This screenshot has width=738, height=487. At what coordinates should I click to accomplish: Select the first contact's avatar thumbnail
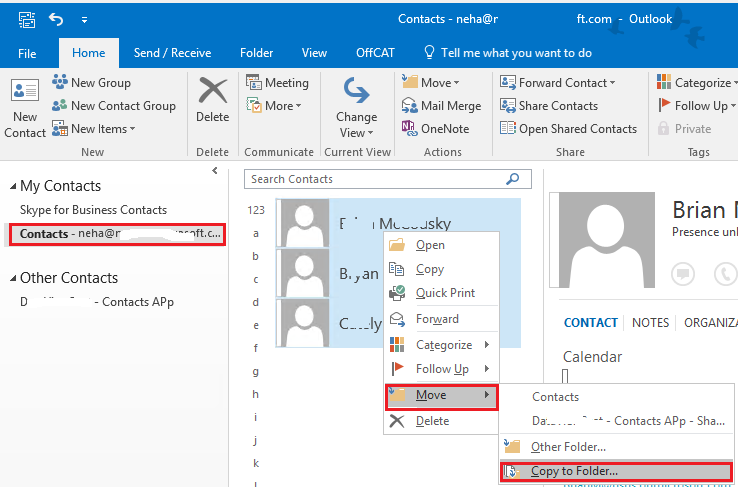(305, 223)
